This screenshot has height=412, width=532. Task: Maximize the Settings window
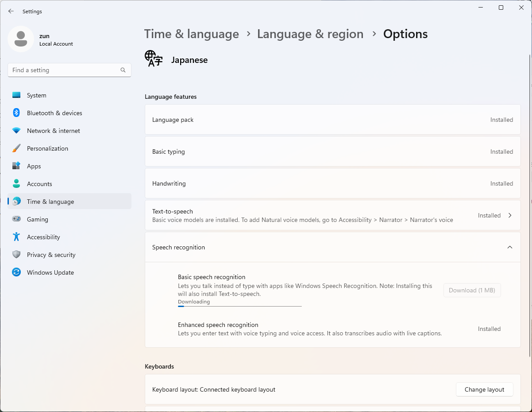coord(501,8)
